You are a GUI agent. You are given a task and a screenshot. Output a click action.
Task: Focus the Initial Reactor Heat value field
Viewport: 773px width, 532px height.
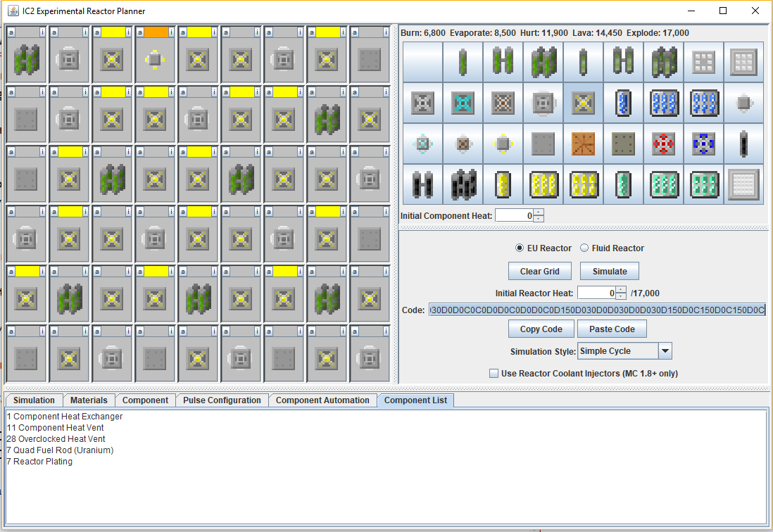tap(597, 293)
